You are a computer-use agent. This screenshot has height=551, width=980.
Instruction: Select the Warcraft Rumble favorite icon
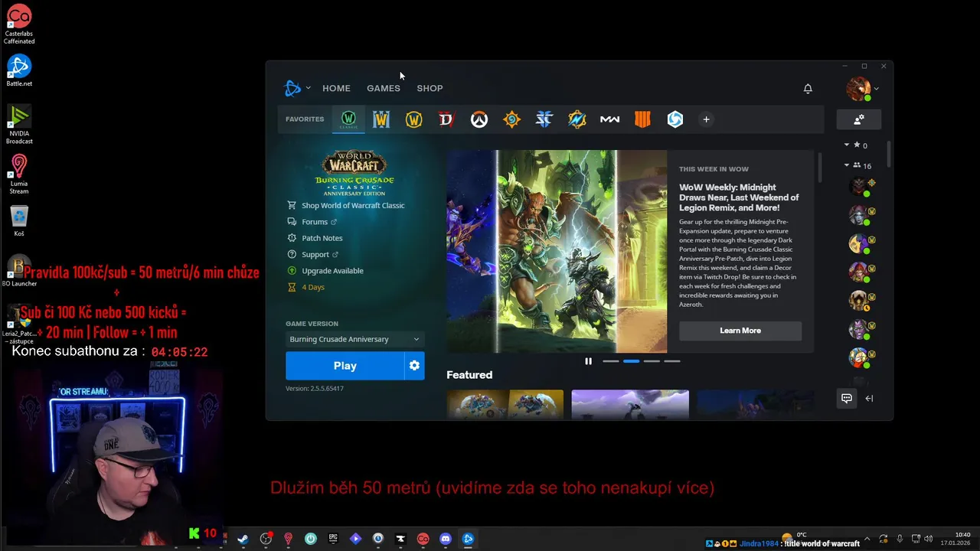(577, 119)
